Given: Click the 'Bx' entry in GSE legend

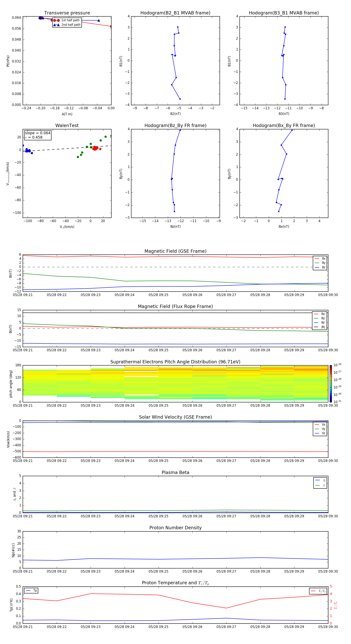Looking at the screenshot, I should tap(320, 259).
